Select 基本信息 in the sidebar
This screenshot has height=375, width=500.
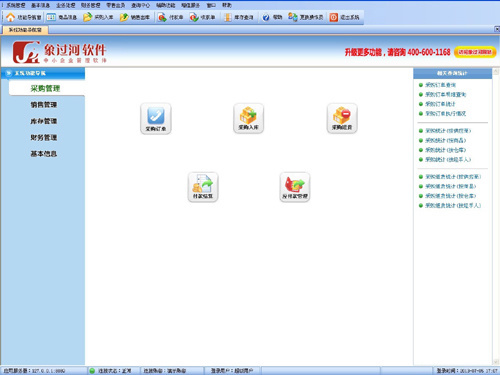click(44, 154)
